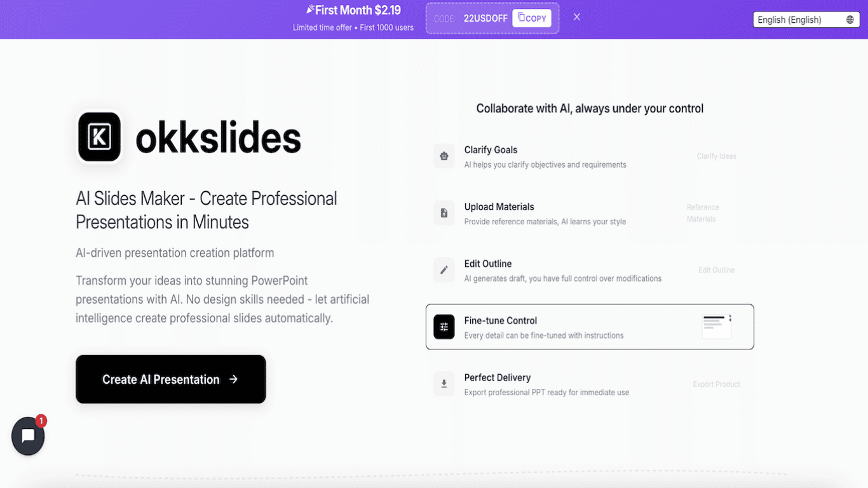Copy the 22USDOFF promo code
This screenshot has height=488, width=868.
click(532, 18)
